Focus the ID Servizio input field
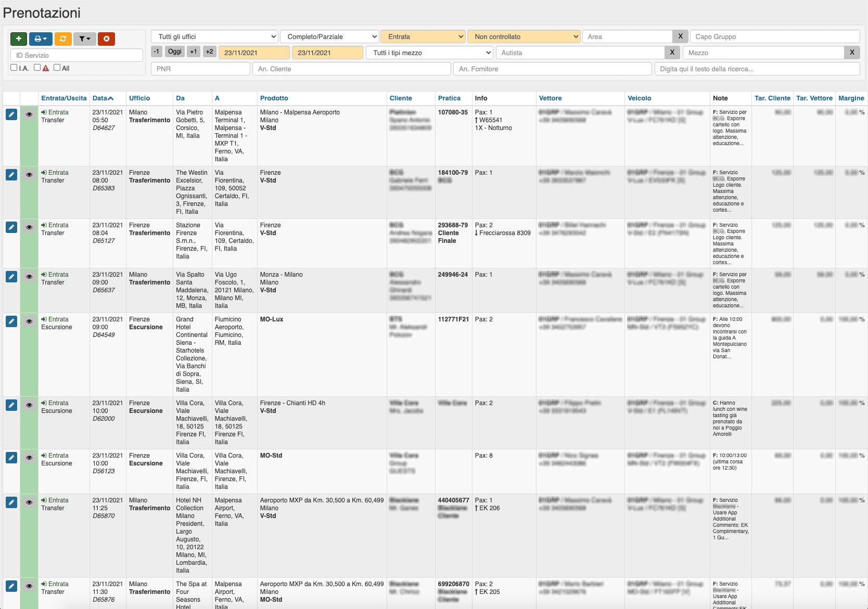This screenshot has height=609, width=868. coord(76,56)
